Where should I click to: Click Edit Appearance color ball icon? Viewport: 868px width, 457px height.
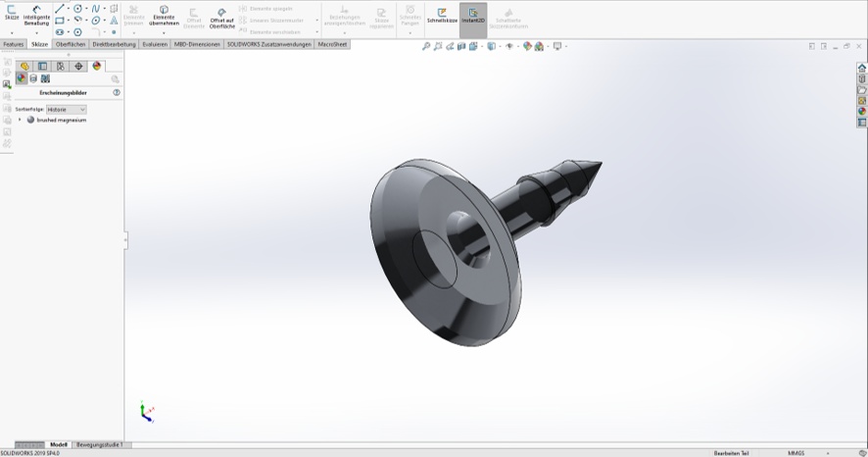click(x=527, y=46)
